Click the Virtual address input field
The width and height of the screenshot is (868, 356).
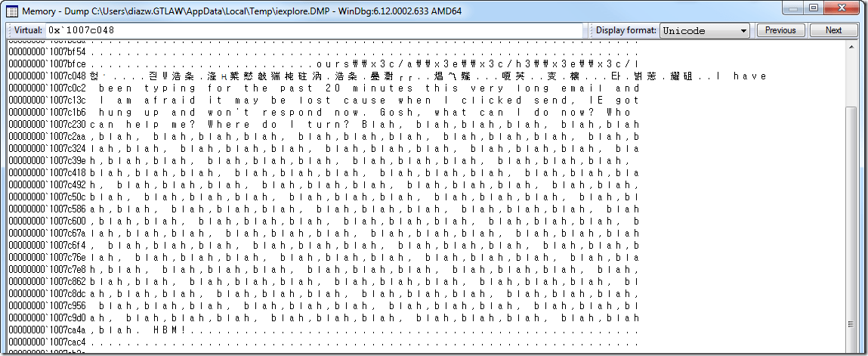click(x=314, y=30)
